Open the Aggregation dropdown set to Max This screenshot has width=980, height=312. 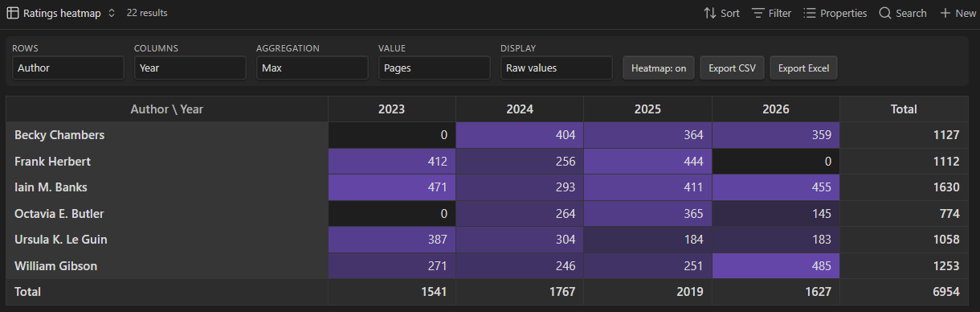(312, 68)
